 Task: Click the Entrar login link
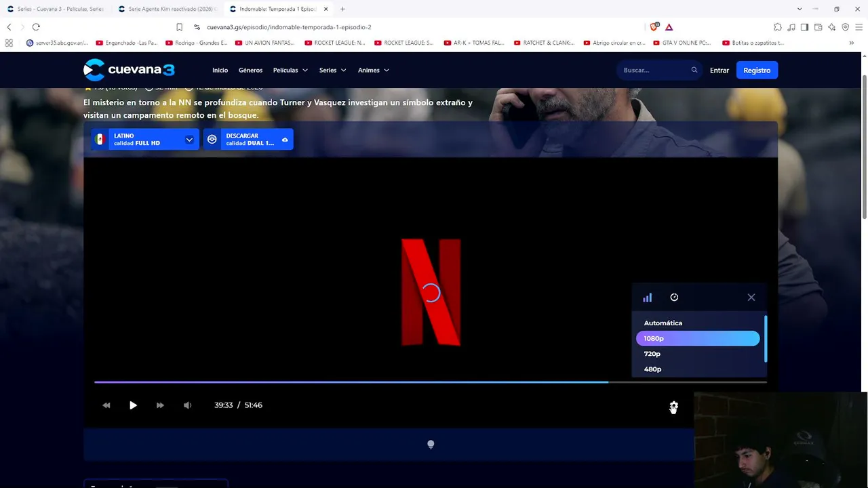coord(719,70)
